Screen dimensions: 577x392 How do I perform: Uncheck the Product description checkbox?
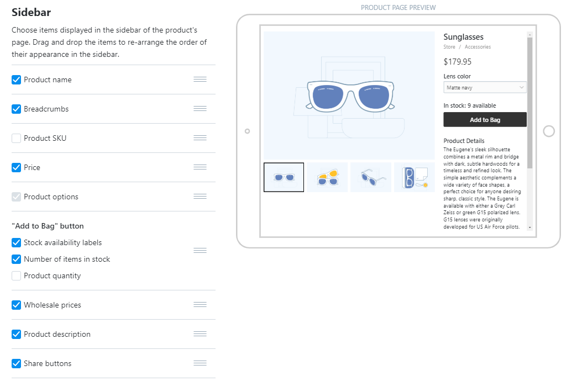[16, 334]
